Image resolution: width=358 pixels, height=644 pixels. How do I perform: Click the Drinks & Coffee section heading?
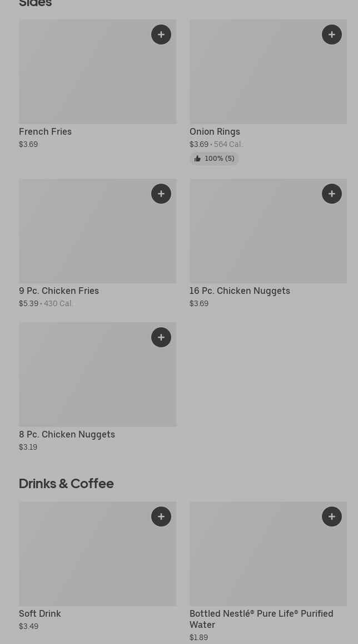66,483
